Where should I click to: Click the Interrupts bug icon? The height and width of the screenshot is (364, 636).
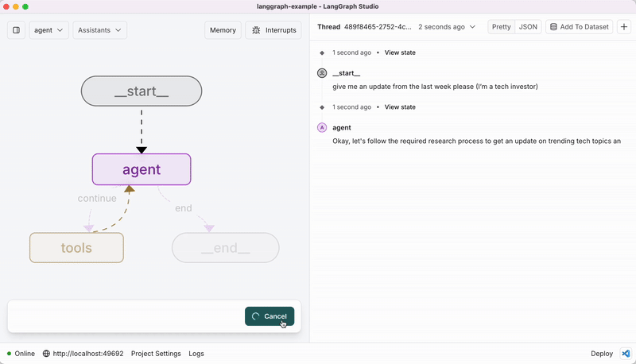pos(256,30)
